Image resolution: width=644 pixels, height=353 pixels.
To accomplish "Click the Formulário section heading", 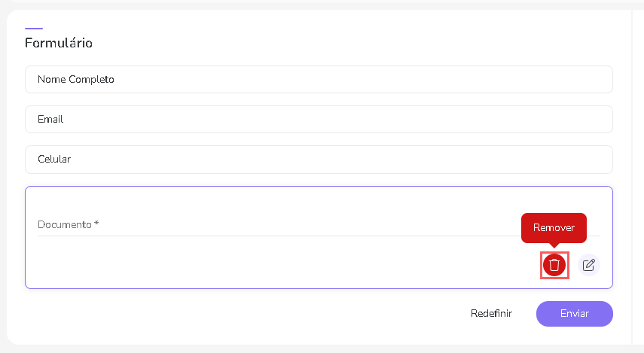I will tap(59, 43).
